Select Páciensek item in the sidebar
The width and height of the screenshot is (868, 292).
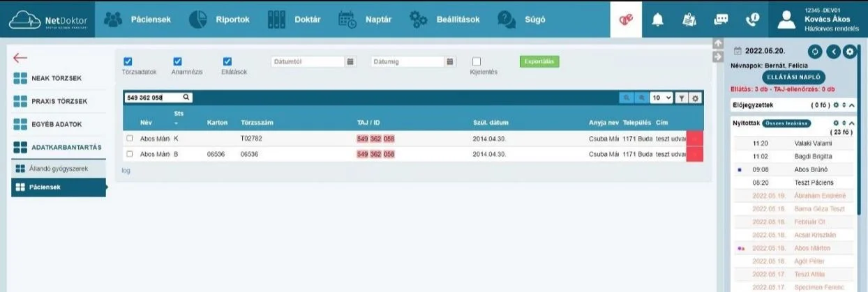click(x=59, y=187)
